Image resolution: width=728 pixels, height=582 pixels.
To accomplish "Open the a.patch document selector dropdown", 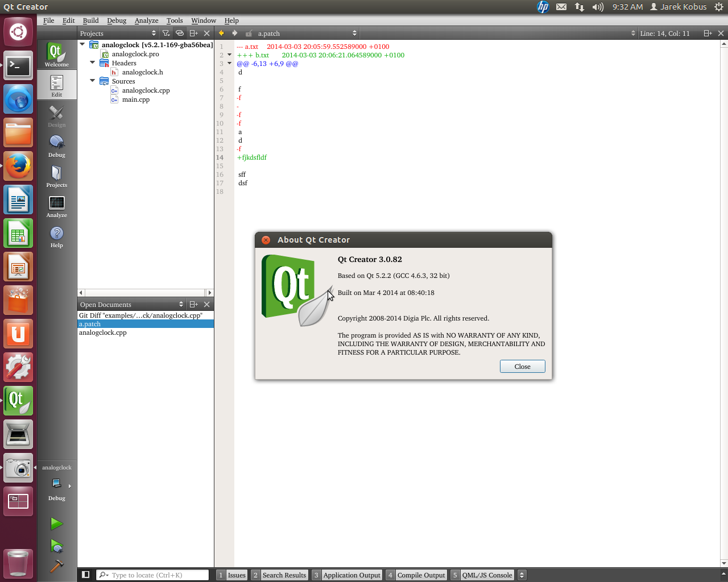I will point(307,33).
